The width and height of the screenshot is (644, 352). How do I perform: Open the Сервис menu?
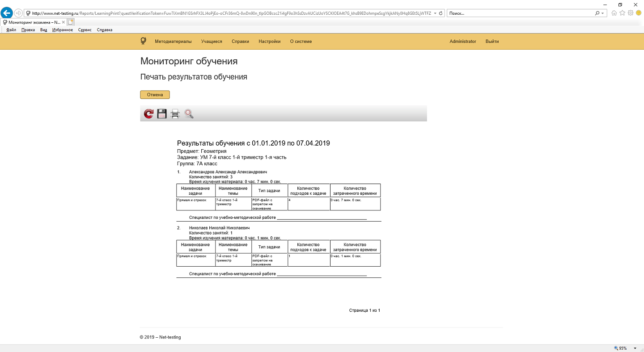click(x=85, y=30)
